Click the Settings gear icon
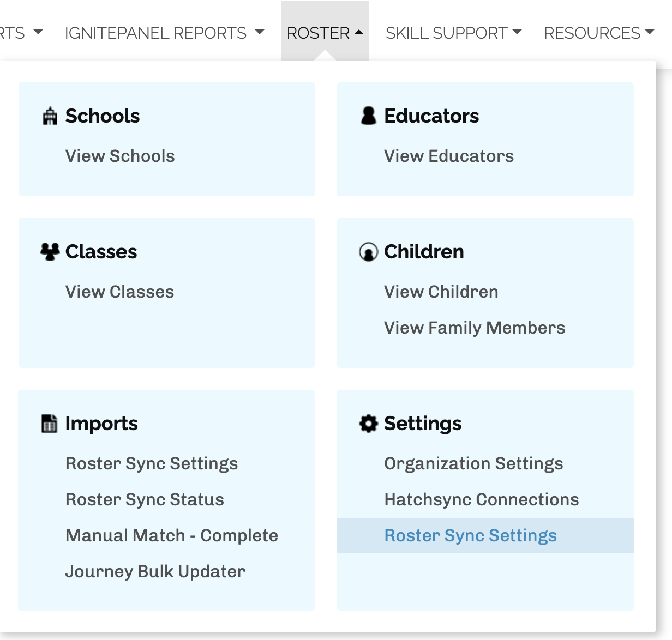 click(x=369, y=424)
